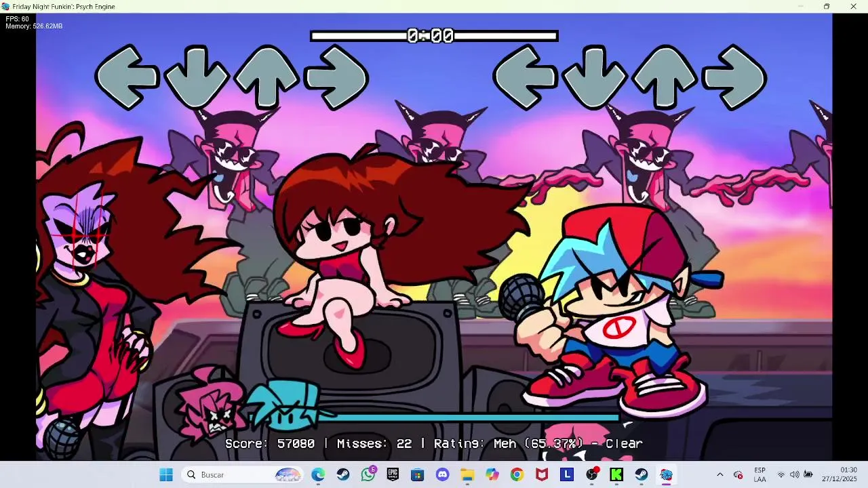Open the first Steam taskbar icon

pos(343,474)
